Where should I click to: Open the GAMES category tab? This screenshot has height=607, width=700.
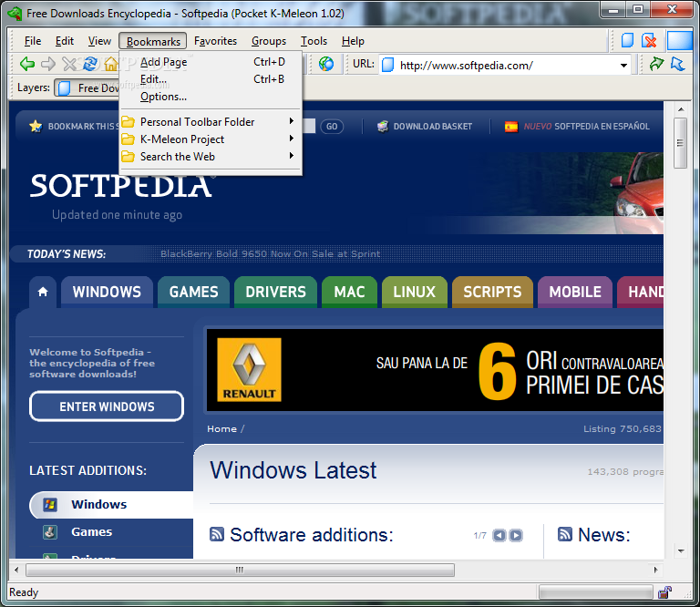tap(194, 292)
